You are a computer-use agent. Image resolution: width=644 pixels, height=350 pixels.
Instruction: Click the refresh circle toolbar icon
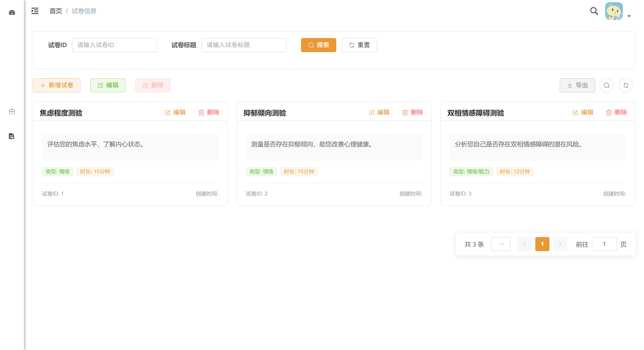point(626,86)
